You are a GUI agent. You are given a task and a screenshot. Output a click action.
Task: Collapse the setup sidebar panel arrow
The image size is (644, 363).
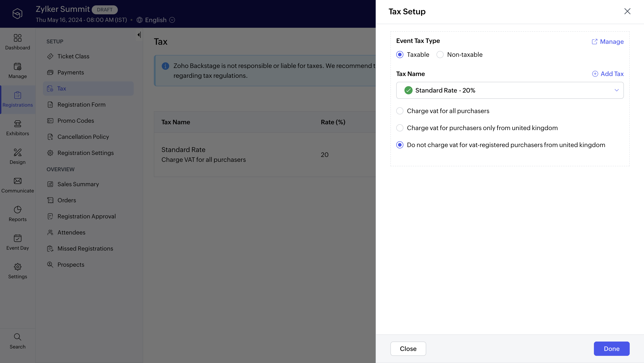tap(139, 35)
